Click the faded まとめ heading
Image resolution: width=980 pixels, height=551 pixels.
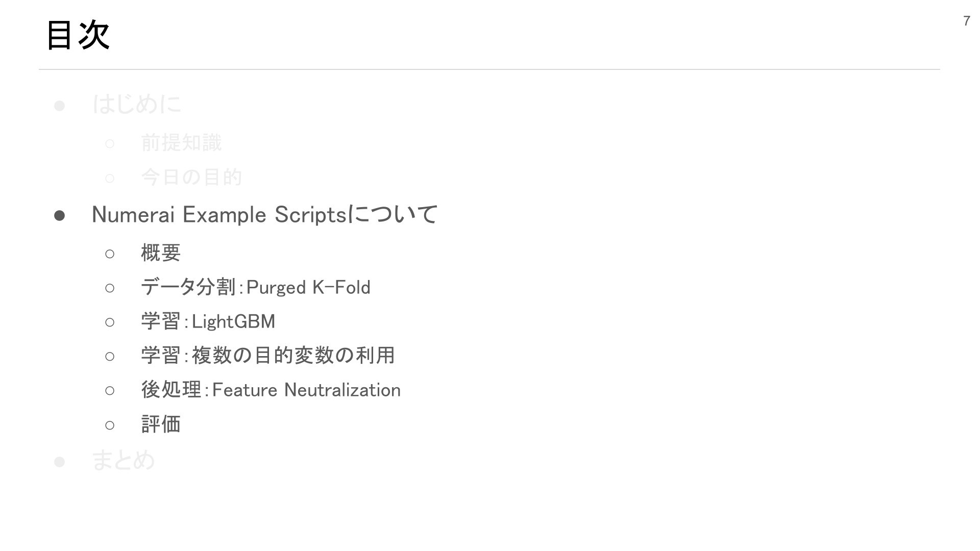click(123, 460)
